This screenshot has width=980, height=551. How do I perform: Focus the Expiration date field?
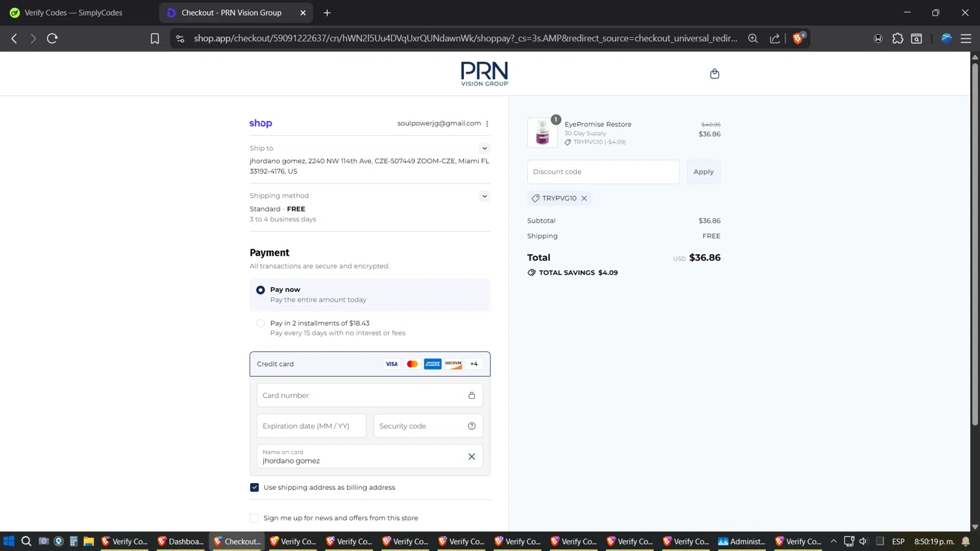pyautogui.click(x=312, y=426)
